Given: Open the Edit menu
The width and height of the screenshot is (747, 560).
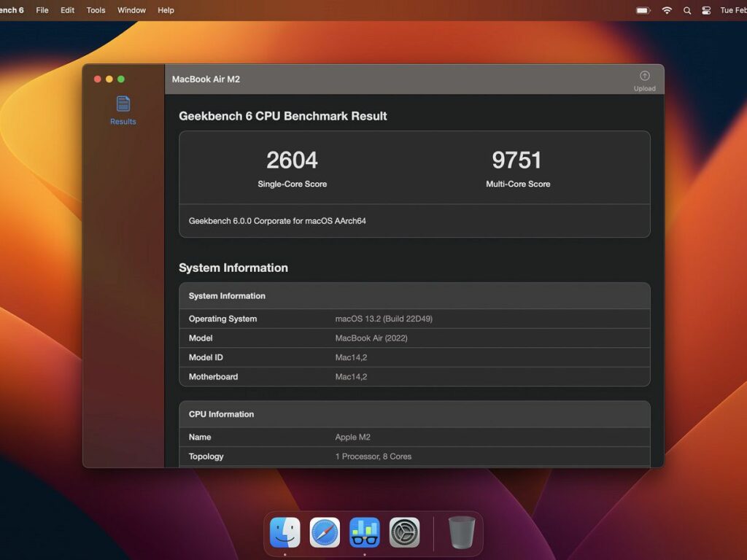Looking at the screenshot, I should click(67, 10).
